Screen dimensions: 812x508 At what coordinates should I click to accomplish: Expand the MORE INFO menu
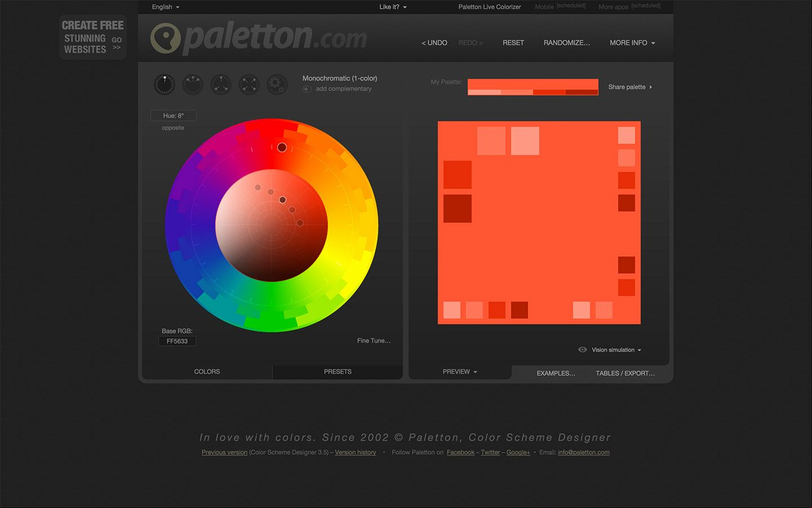pos(632,43)
